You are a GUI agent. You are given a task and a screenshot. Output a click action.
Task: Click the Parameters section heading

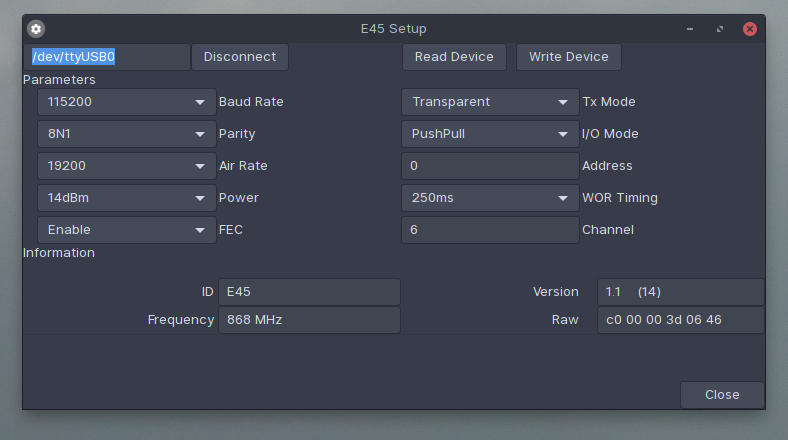(x=59, y=80)
